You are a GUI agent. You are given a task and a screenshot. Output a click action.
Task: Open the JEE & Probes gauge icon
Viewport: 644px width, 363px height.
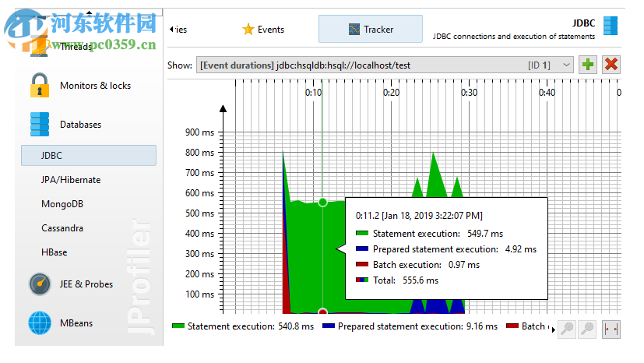40,284
